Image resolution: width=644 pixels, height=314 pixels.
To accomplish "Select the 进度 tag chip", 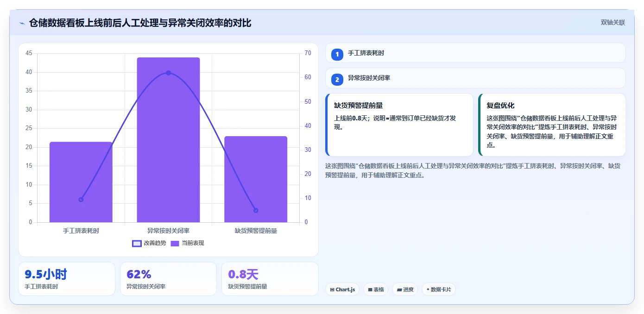I will point(405,289).
